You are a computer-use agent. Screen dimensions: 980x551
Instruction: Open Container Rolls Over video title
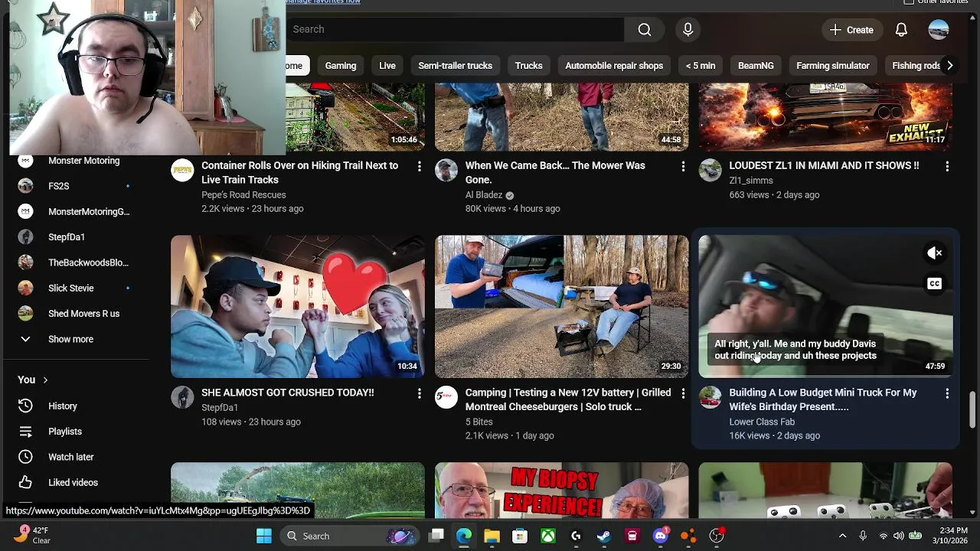300,173
